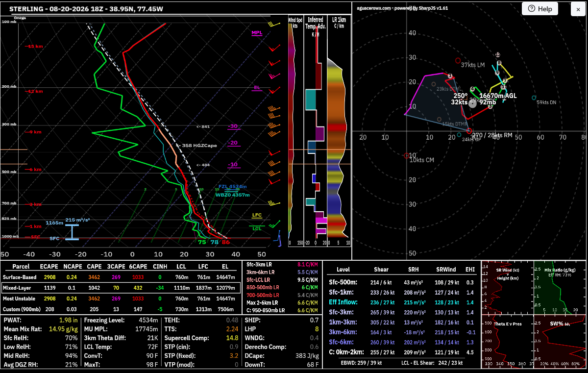Click the 215 m²/s² effective inflow label
The width and height of the screenshot is (588, 373).
pos(77,220)
